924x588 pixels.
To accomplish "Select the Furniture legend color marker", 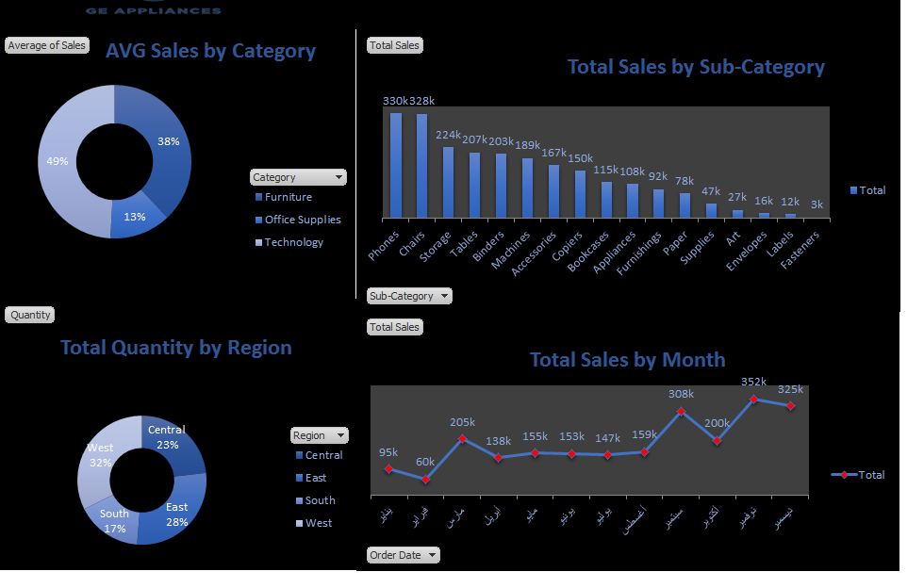I will click(259, 198).
